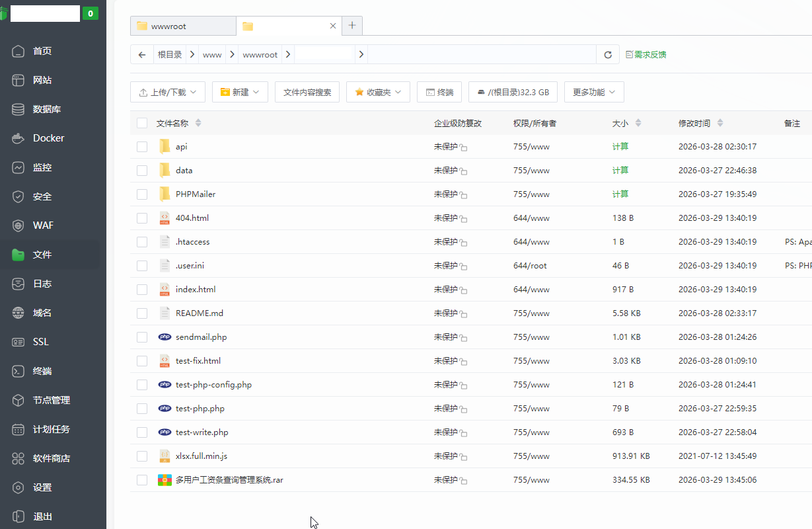Image resolution: width=812 pixels, height=529 pixels.
Task: Open the 计划任务 (Cron) panel
Action: tap(49, 428)
